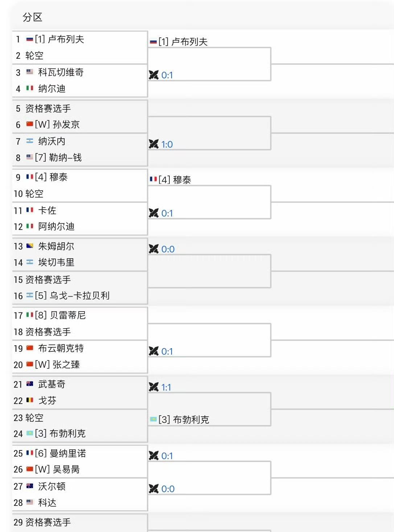Click the 1:1 head-to-head score
The width and height of the screenshot is (394, 532).
click(x=167, y=387)
